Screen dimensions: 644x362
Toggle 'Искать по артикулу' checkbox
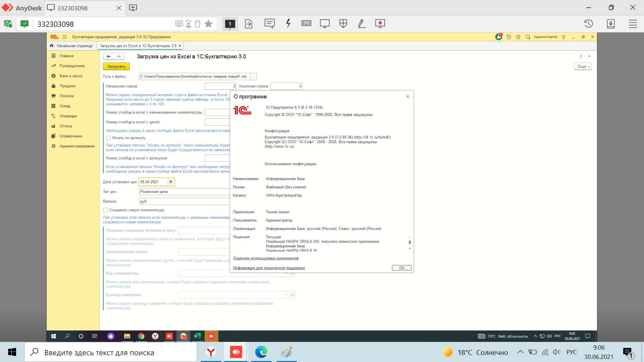coord(108,138)
